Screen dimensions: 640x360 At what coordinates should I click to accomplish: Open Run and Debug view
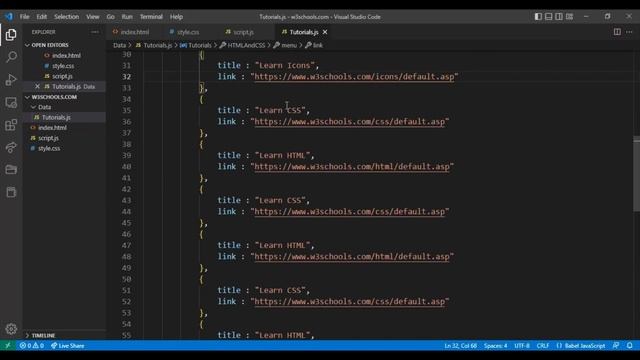click(11, 80)
